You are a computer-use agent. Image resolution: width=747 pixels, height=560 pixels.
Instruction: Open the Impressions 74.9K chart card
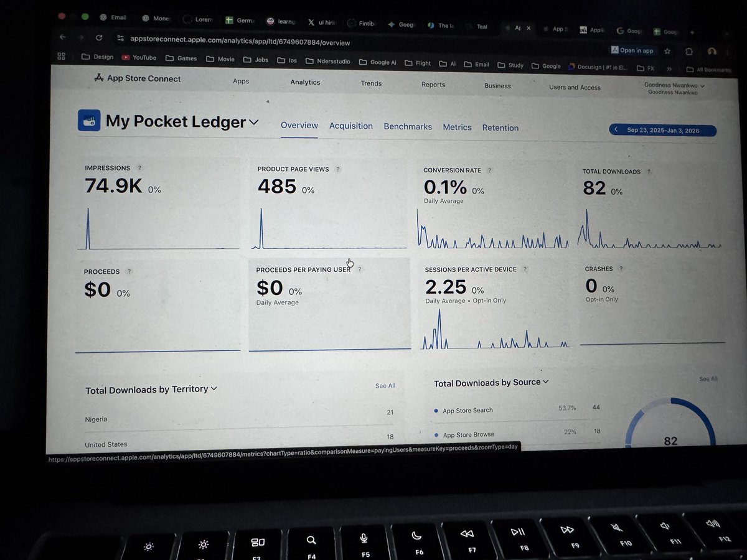pos(158,207)
